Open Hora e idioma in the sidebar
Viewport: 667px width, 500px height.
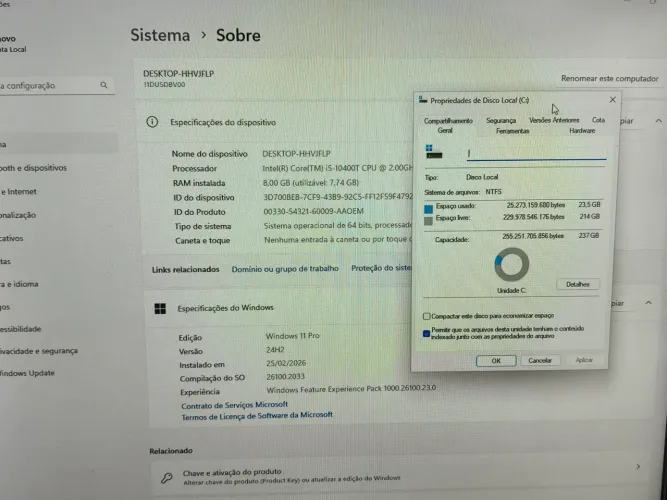(x=19, y=284)
